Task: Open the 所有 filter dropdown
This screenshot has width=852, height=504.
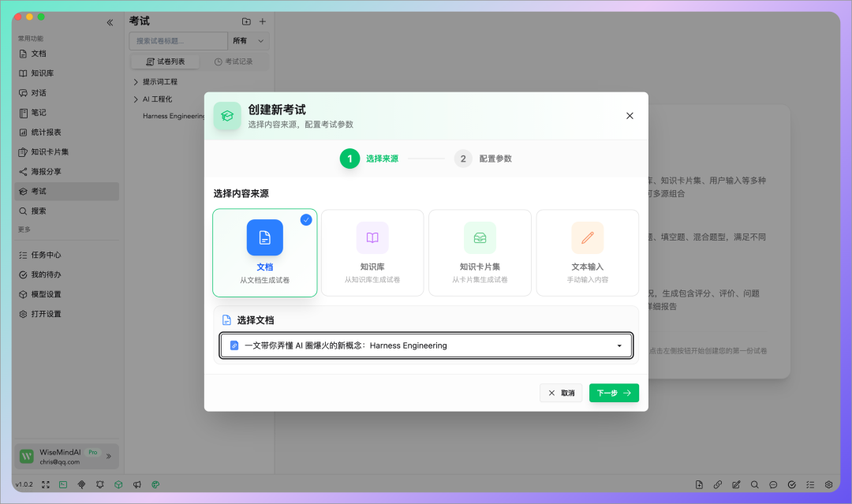Action: 248,41
